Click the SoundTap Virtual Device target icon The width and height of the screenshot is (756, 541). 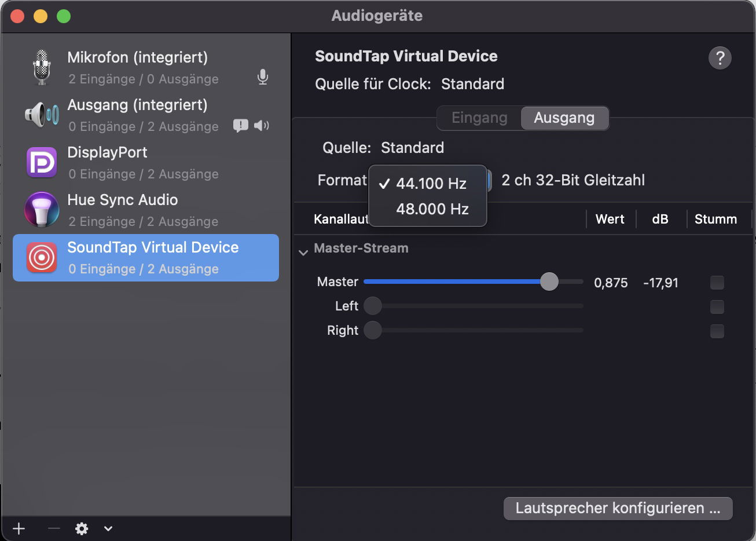pyautogui.click(x=42, y=258)
